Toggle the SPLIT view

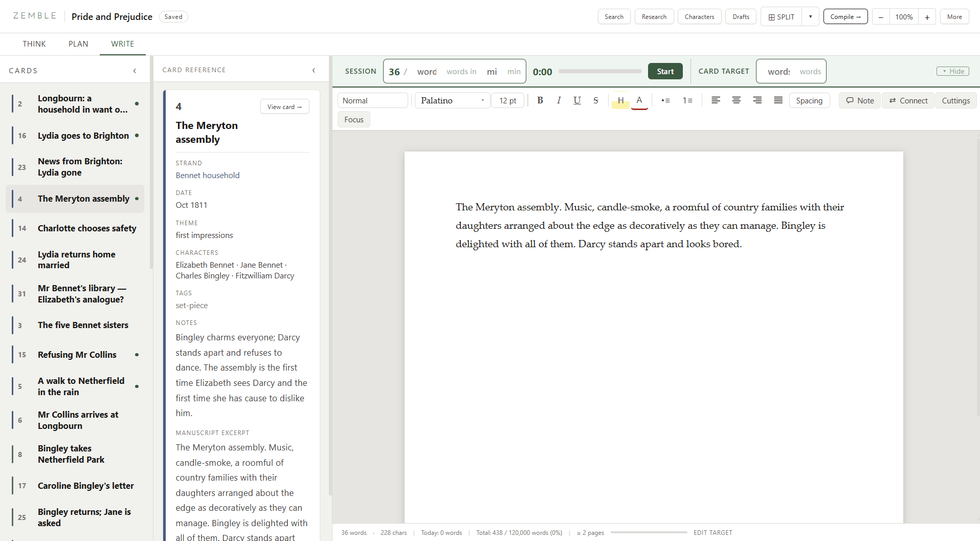coord(782,17)
